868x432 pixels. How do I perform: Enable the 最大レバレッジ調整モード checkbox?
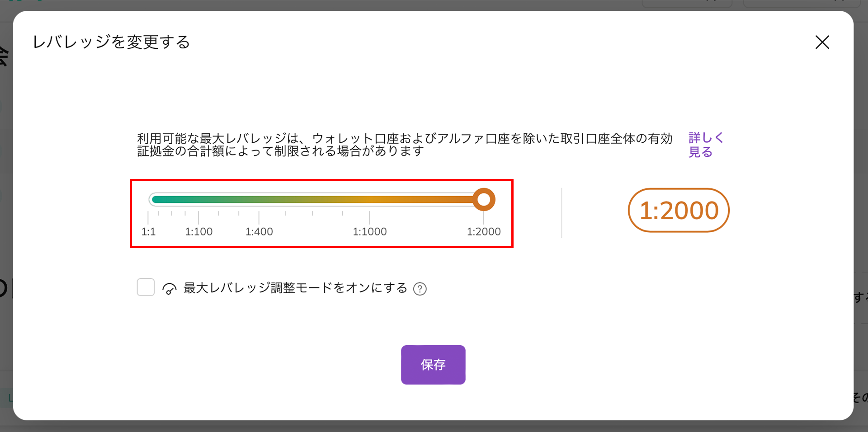click(146, 287)
